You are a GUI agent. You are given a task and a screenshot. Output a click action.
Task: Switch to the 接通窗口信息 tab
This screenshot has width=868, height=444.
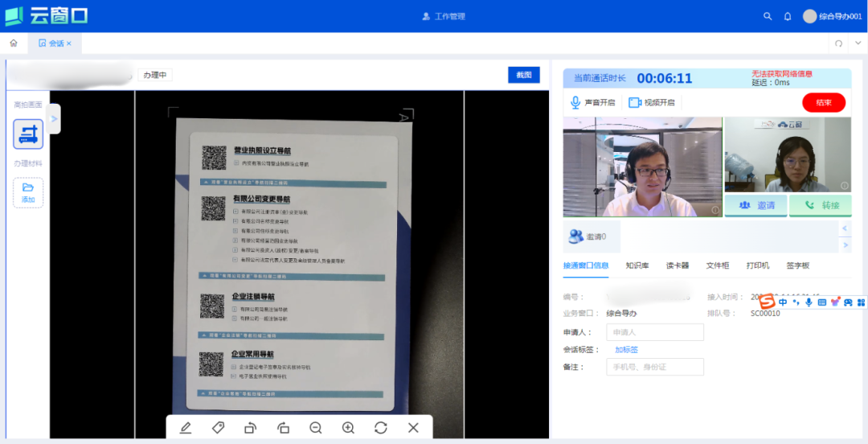[586, 265]
